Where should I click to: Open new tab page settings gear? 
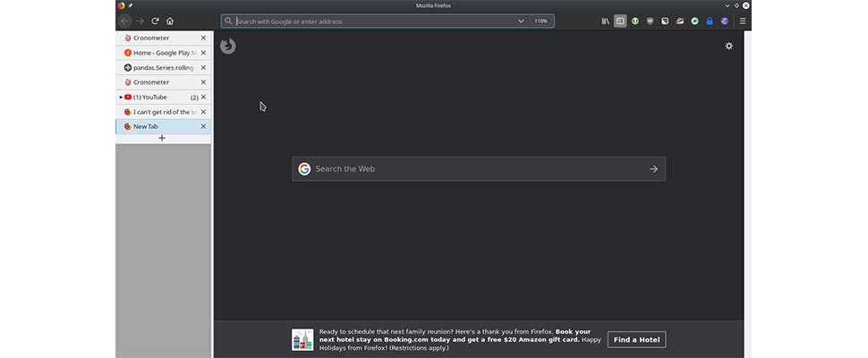pos(729,46)
